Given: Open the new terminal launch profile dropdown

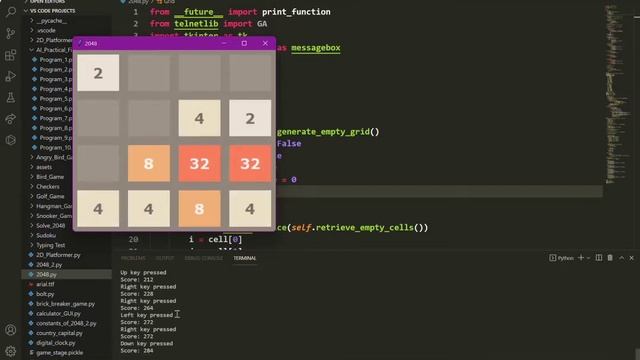Looking at the screenshot, I should [x=588, y=258].
